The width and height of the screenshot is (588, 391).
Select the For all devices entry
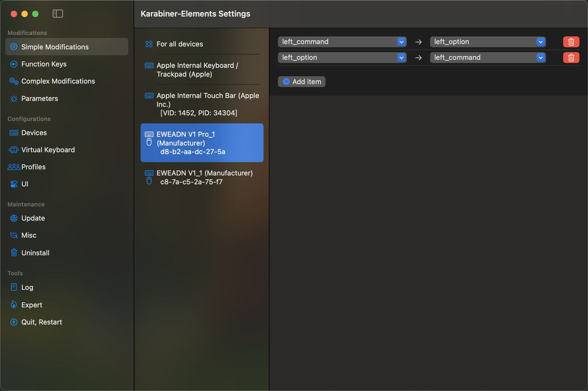tap(180, 44)
